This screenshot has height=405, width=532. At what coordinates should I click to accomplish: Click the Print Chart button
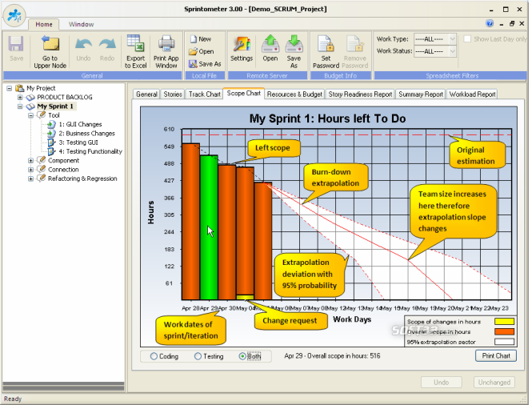(x=496, y=355)
